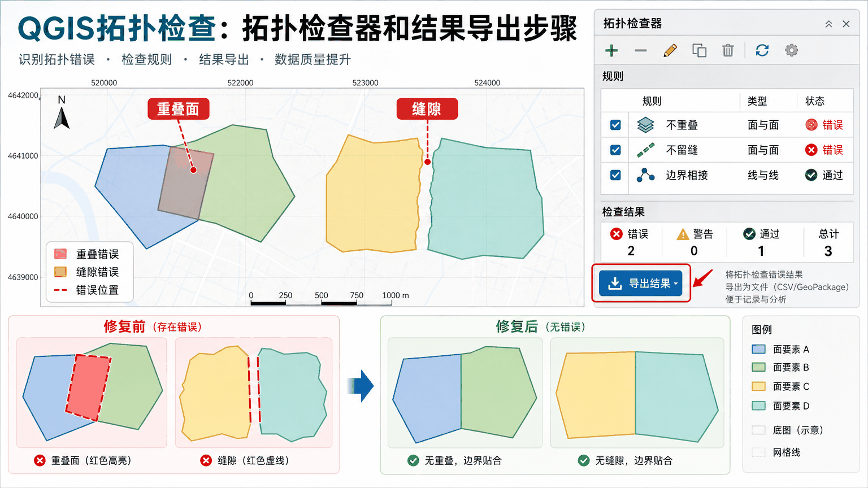Click check icon beside 无缝隙，边界贴合

pyautogui.click(x=584, y=460)
